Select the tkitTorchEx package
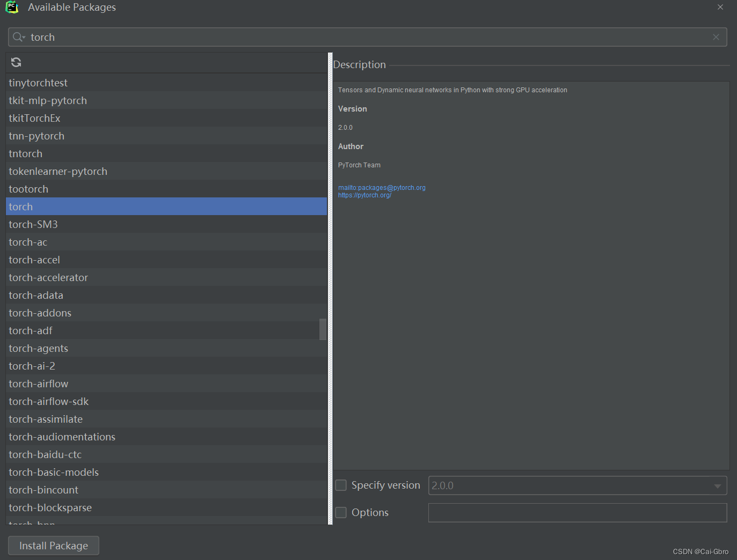 point(166,118)
